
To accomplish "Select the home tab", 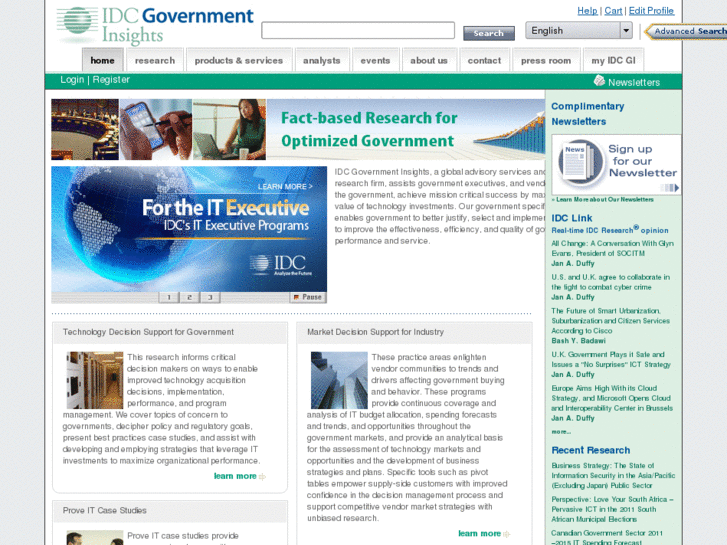I will [102, 60].
